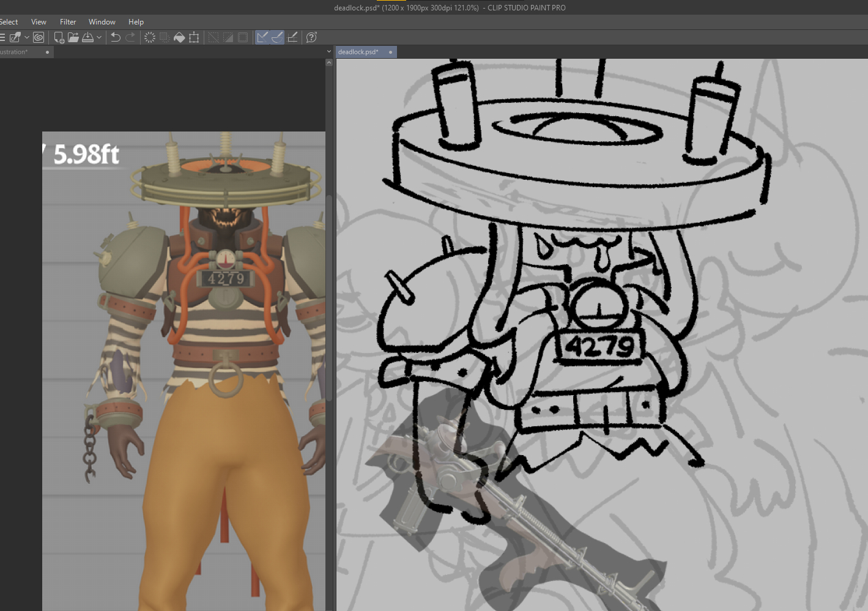This screenshot has height=611, width=868.
Task: Open the dropdown arrow beside the quick-access icon
Action: 27,37
